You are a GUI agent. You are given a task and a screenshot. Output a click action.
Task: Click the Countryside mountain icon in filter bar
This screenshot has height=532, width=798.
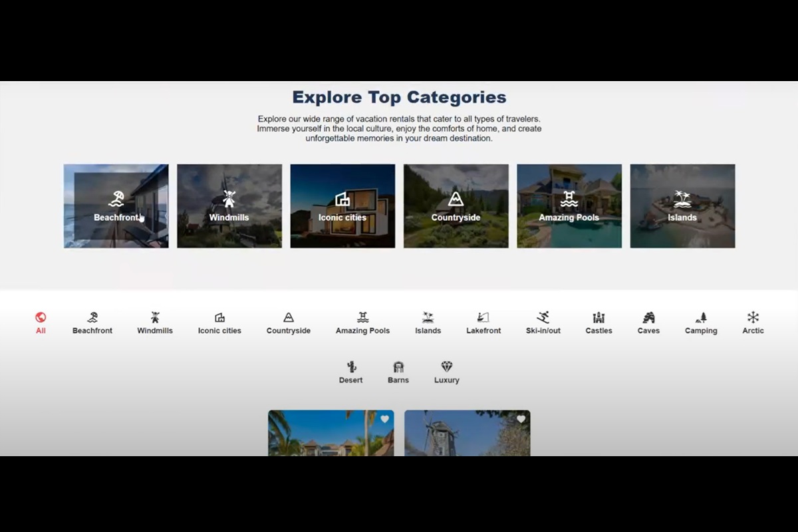[289, 317]
